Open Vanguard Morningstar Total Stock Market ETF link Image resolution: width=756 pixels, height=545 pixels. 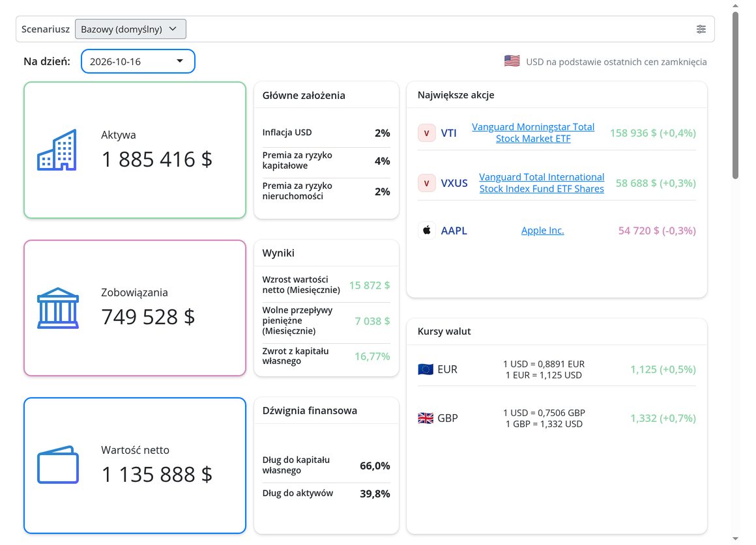point(532,133)
